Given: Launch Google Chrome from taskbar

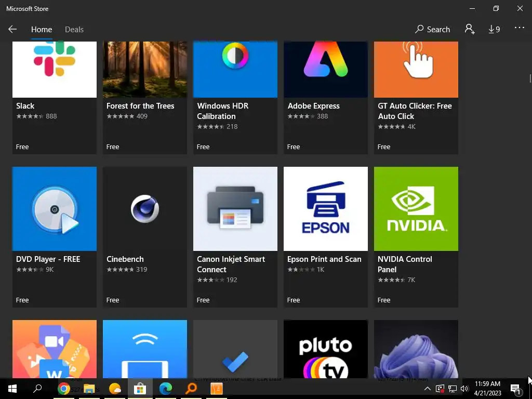Looking at the screenshot, I should click(63, 389).
